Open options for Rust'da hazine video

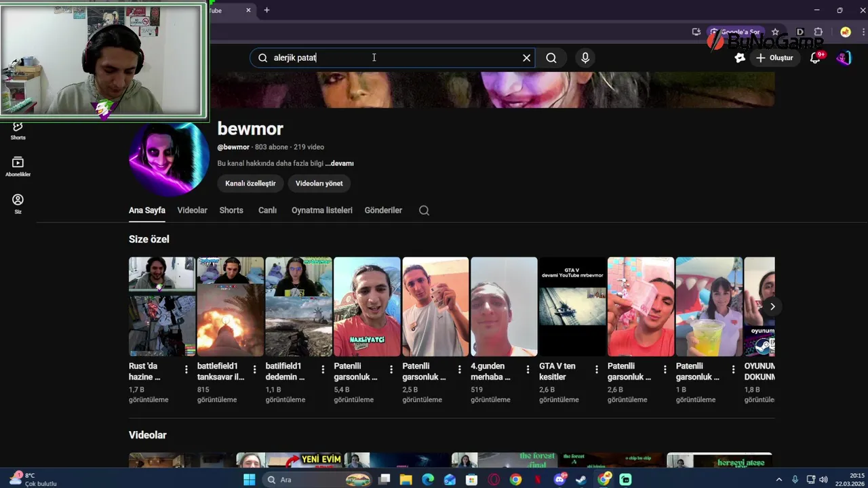pyautogui.click(x=186, y=369)
